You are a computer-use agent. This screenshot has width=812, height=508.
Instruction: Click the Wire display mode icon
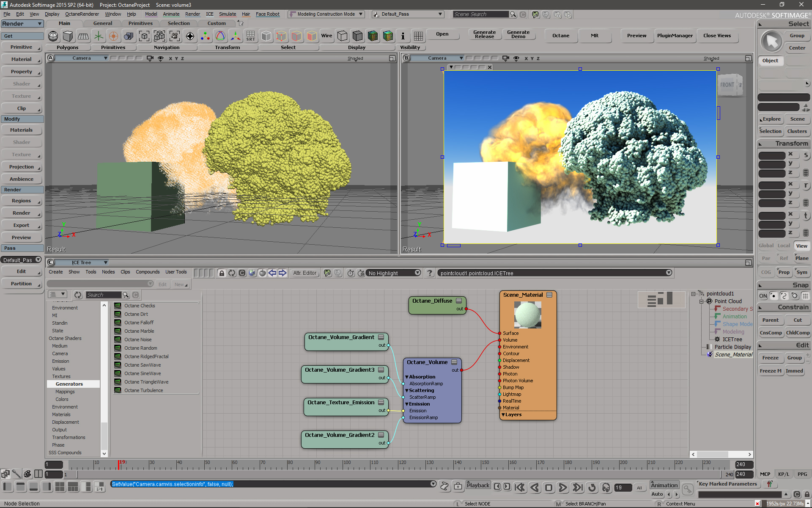326,36
